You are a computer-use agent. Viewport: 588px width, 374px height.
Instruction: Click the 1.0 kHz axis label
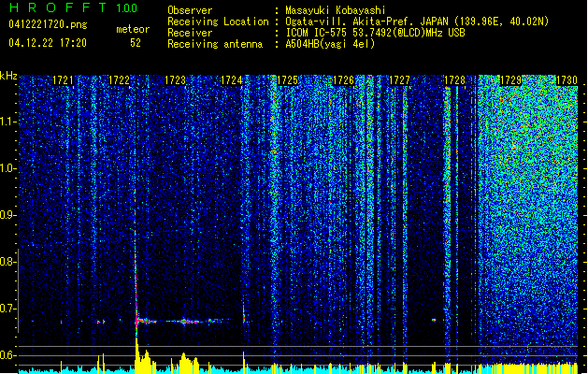[7, 168]
